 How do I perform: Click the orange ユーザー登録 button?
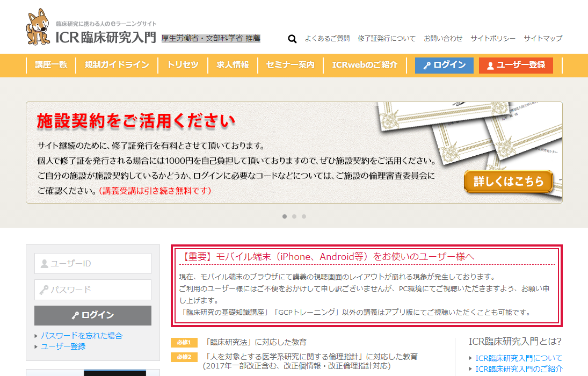516,66
